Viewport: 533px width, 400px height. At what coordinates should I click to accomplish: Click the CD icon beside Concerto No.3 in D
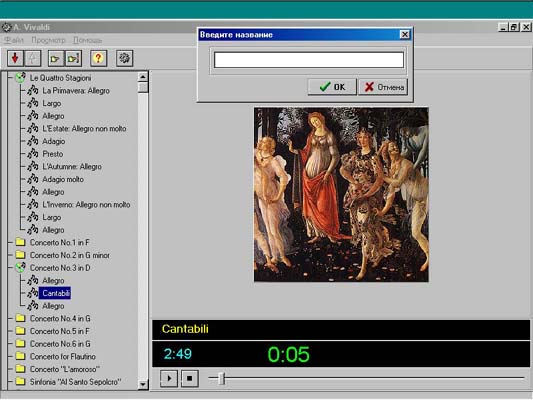click(20, 267)
